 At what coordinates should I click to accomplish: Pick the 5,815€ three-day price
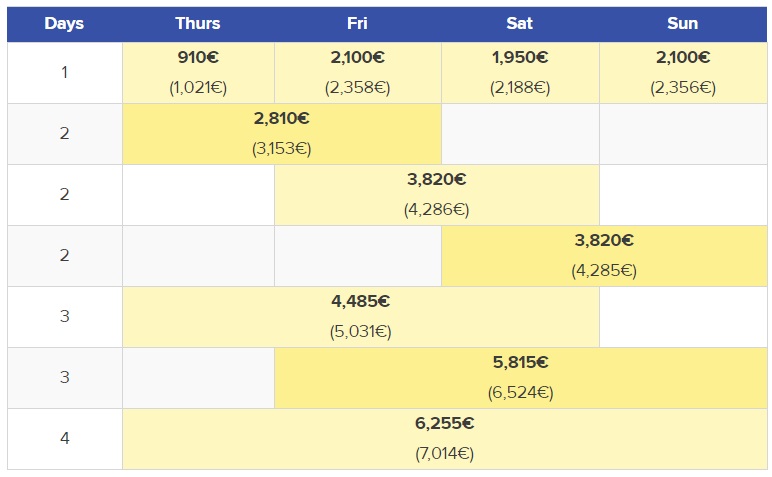[x=520, y=363]
